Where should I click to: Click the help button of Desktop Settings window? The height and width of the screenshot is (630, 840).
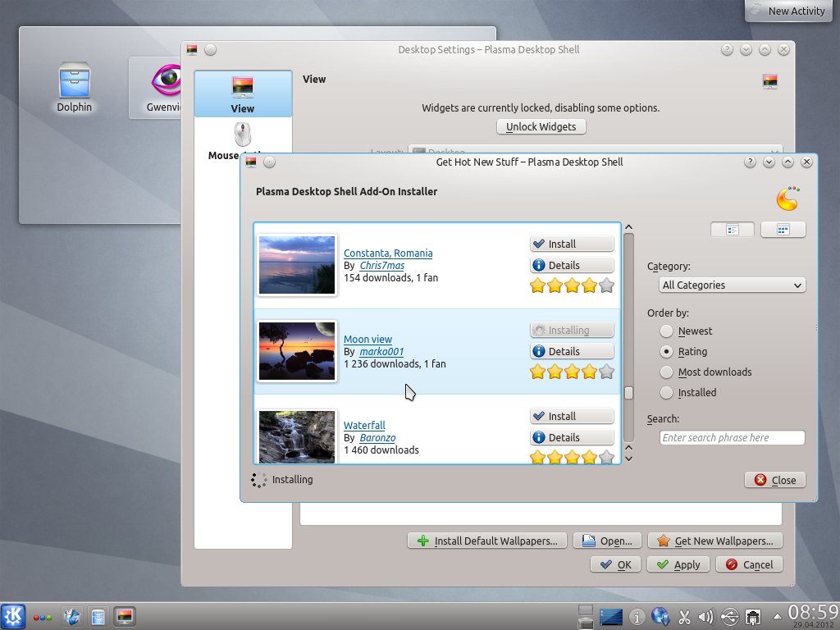coord(727,50)
